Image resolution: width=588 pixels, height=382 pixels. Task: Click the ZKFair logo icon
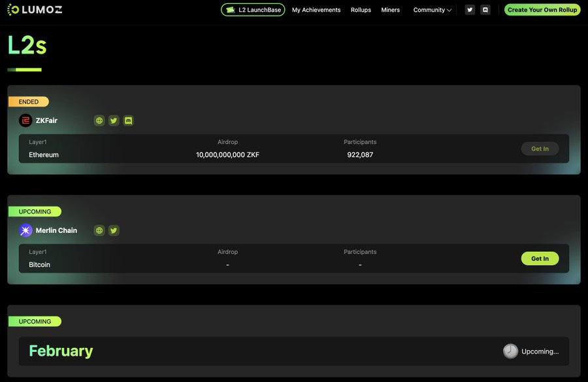tap(25, 120)
